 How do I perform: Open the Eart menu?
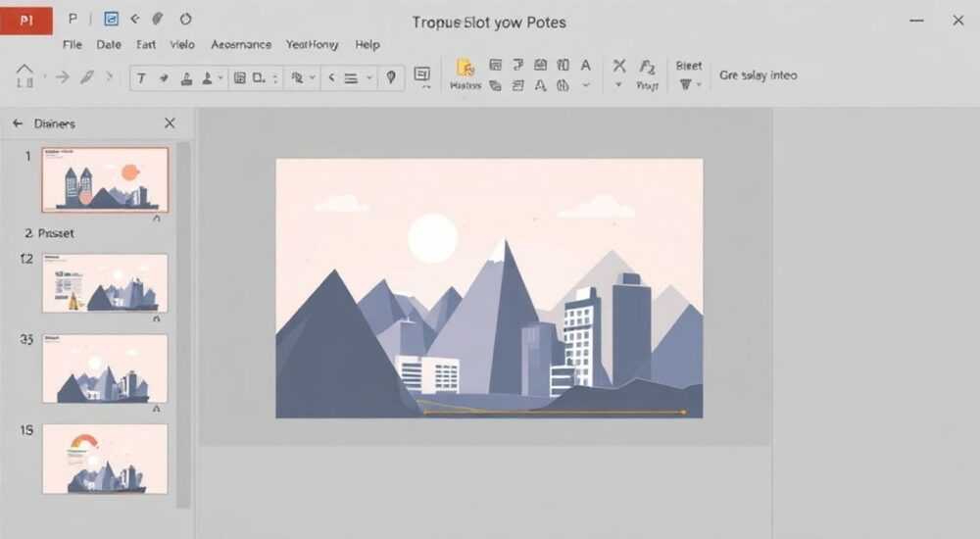tap(146, 44)
